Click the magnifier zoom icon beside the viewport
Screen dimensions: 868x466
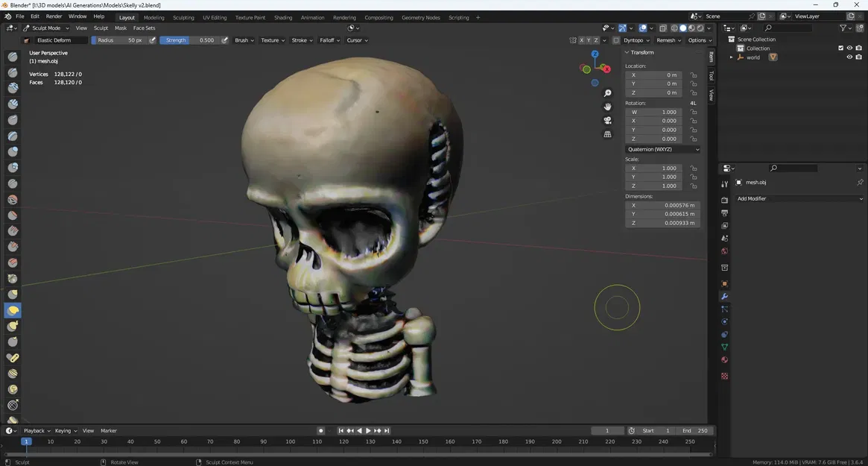607,92
